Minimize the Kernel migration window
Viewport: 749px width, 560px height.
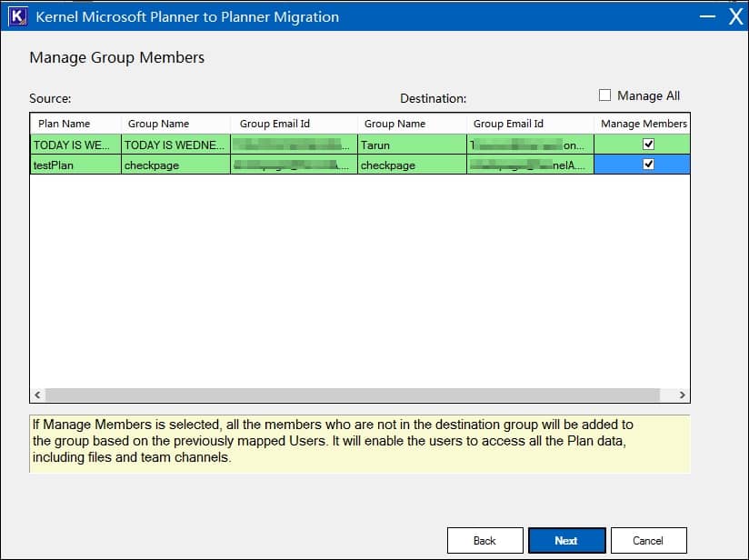[x=707, y=16]
